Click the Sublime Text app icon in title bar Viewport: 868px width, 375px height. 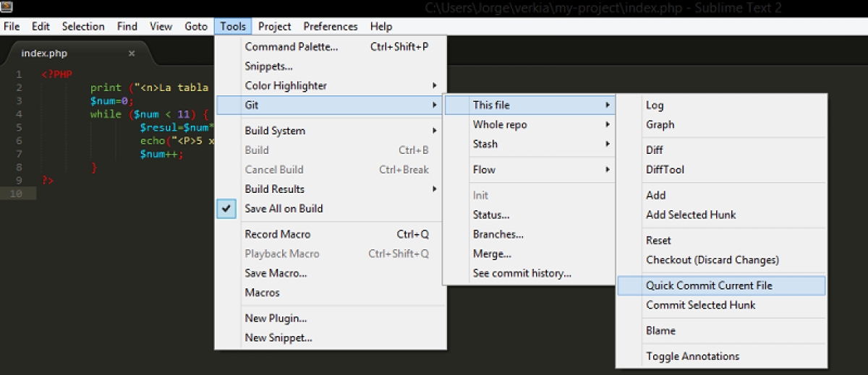(7, 7)
